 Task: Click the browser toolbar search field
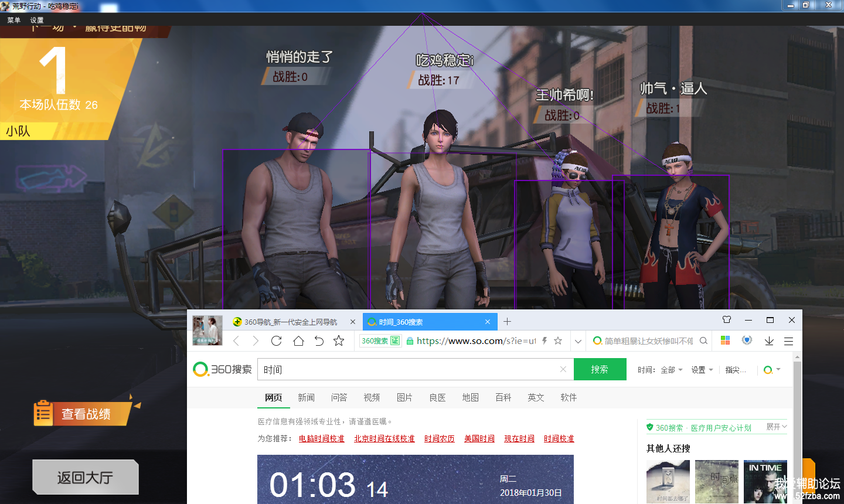click(x=648, y=341)
